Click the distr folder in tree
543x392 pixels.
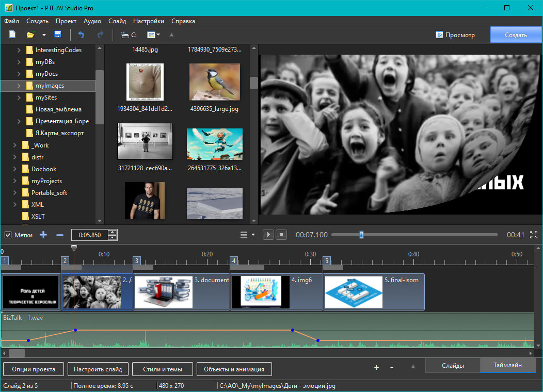pos(37,157)
